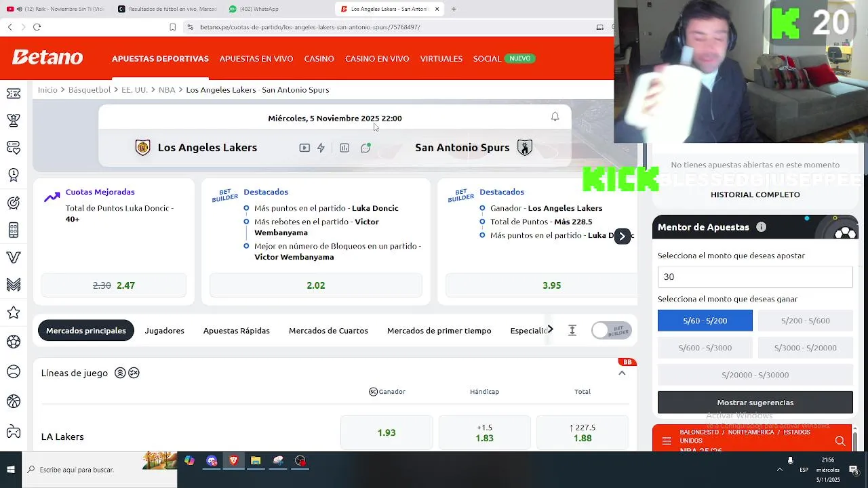Open match chat bubble icon

coord(366,148)
